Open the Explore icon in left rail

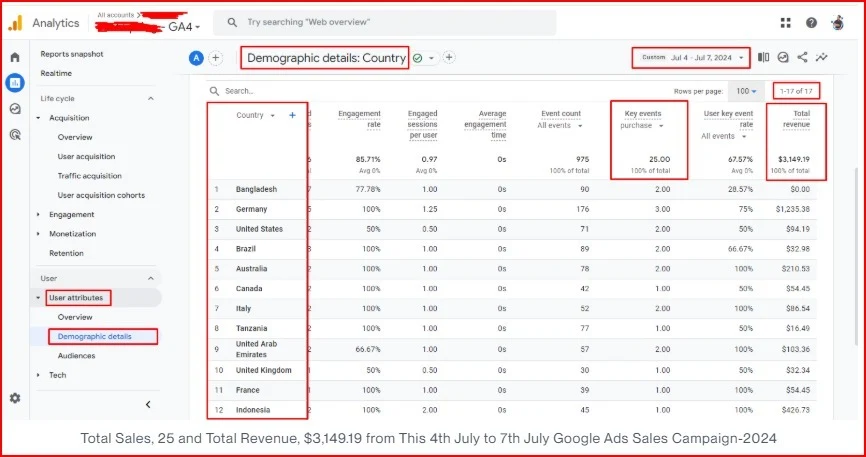15,108
